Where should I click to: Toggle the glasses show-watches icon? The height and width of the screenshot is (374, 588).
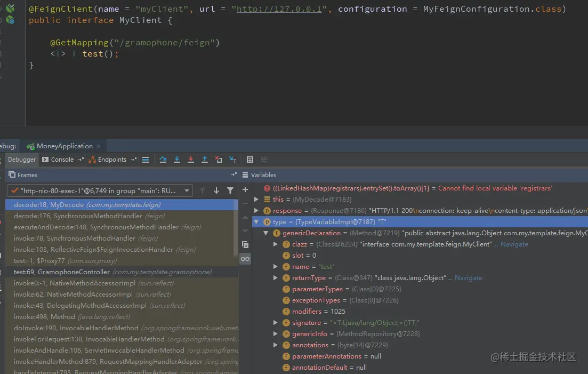[245, 259]
